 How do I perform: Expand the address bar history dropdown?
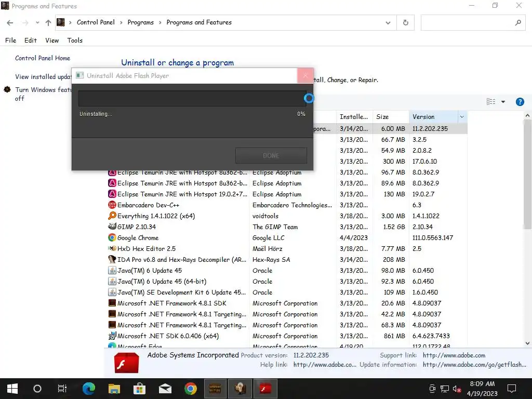point(388,23)
